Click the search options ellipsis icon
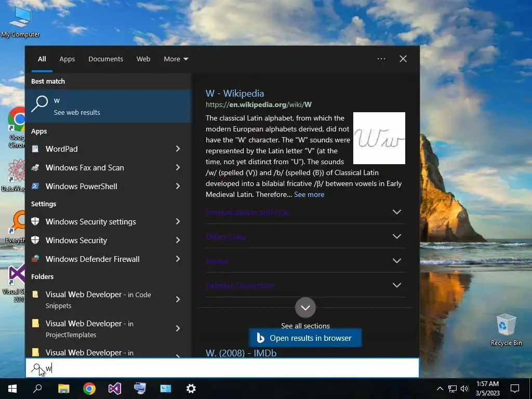Viewport: 532px width, 399px height. click(381, 59)
